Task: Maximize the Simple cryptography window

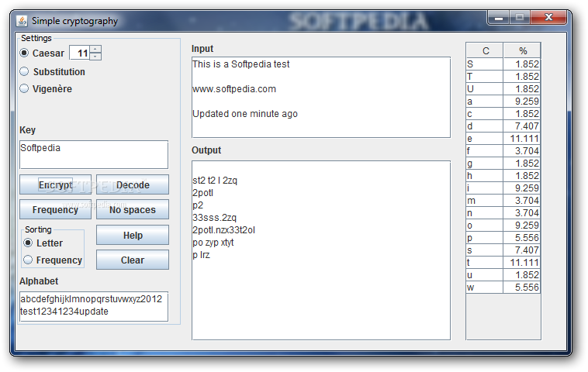Action: click(x=520, y=17)
